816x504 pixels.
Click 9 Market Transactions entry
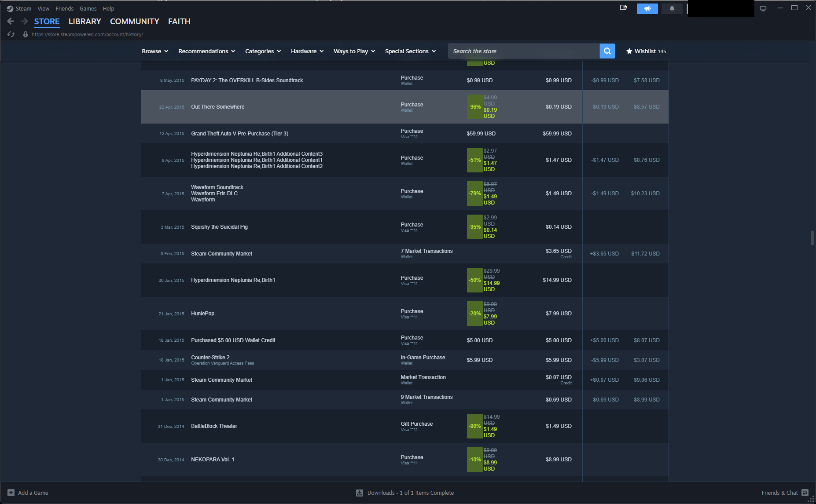point(426,397)
